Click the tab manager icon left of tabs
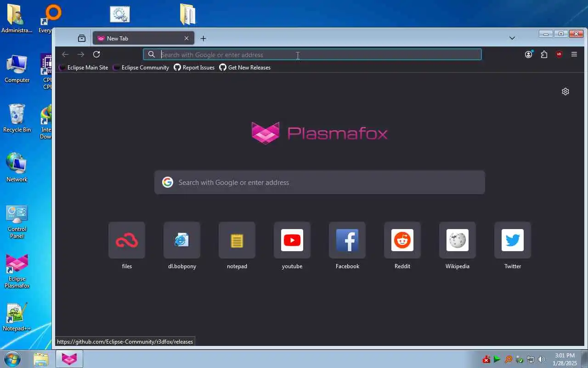 click(82, 38)
